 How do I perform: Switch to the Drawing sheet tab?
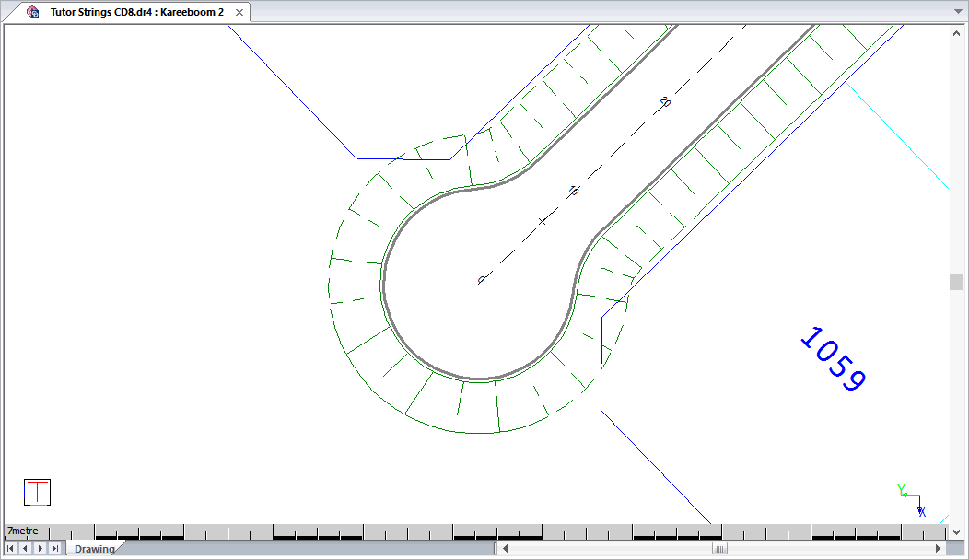click(x=94, y=549)
